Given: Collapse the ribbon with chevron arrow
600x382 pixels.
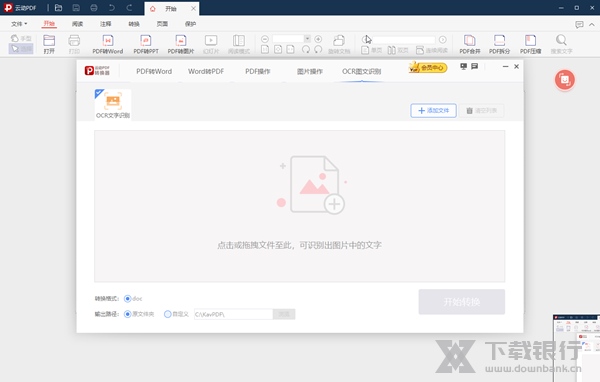Looking at the screenshot, I should pos(592,24).
